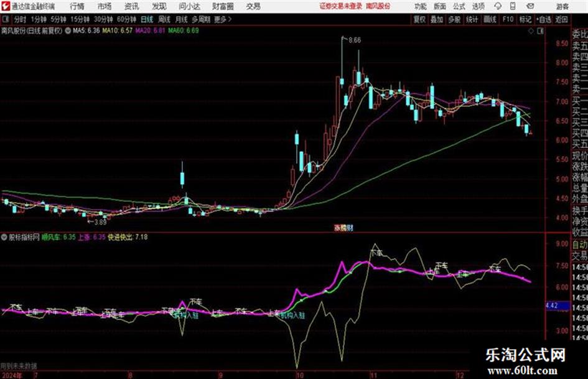
Task: Open the 财富圈 menu
Action: (223, 6)
